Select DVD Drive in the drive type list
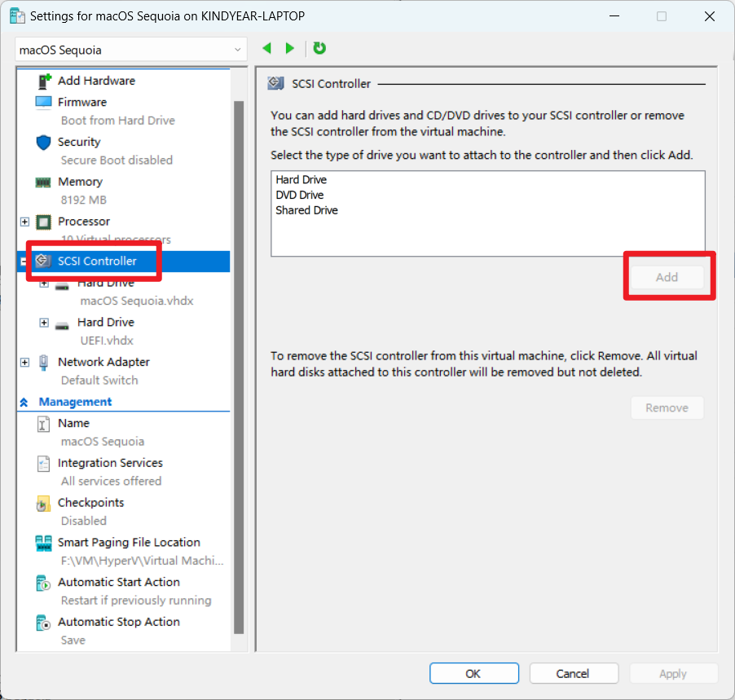Image resolution: width=735 pixels, height=700 pixels. (300, 195)
